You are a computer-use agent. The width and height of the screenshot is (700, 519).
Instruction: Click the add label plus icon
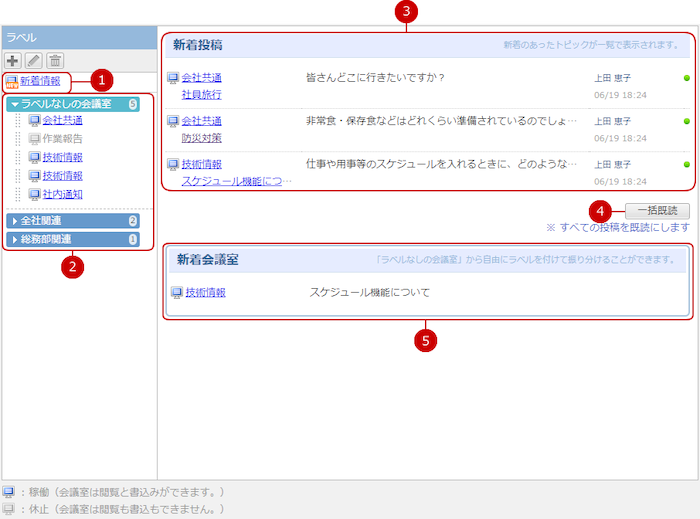[x=14, y=61]
